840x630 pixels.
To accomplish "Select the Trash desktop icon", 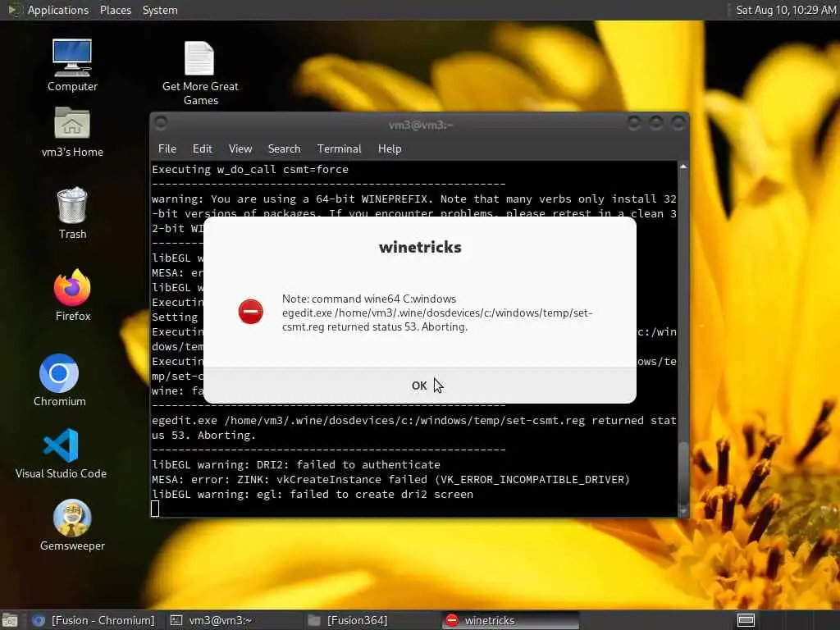I will [x=72, y=213].
